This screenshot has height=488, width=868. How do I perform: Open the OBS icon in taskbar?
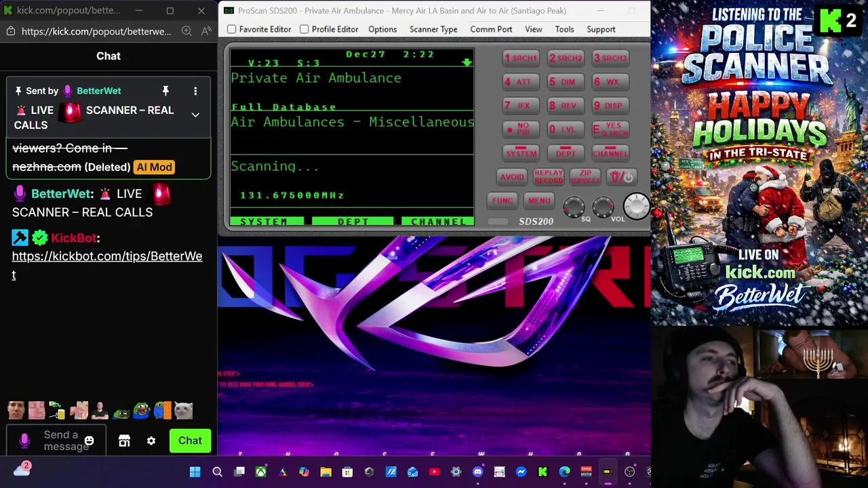coord(630,472)
